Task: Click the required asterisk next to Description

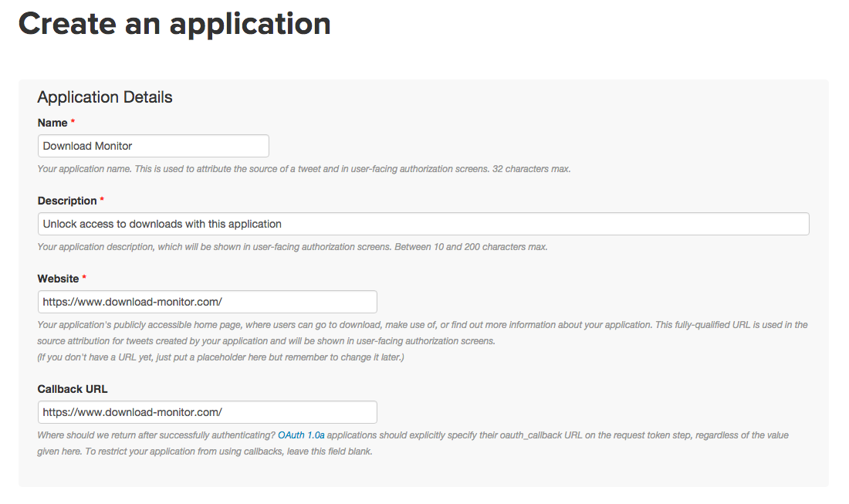Action: [102, 201]
